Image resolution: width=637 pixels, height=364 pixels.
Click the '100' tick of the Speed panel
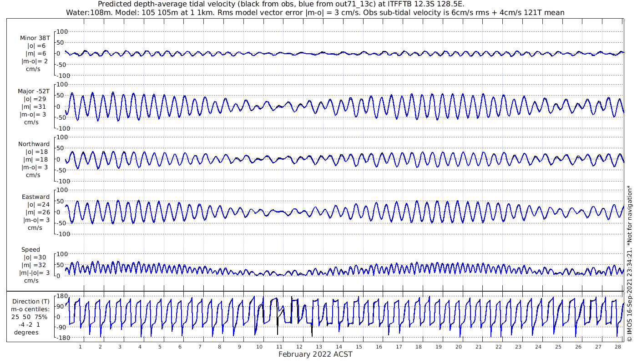point(62,254)
